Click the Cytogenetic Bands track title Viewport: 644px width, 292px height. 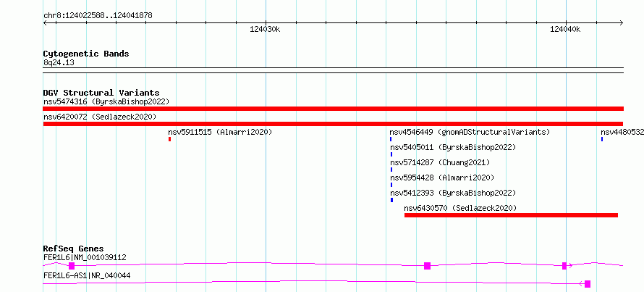[x=86, y=54]
